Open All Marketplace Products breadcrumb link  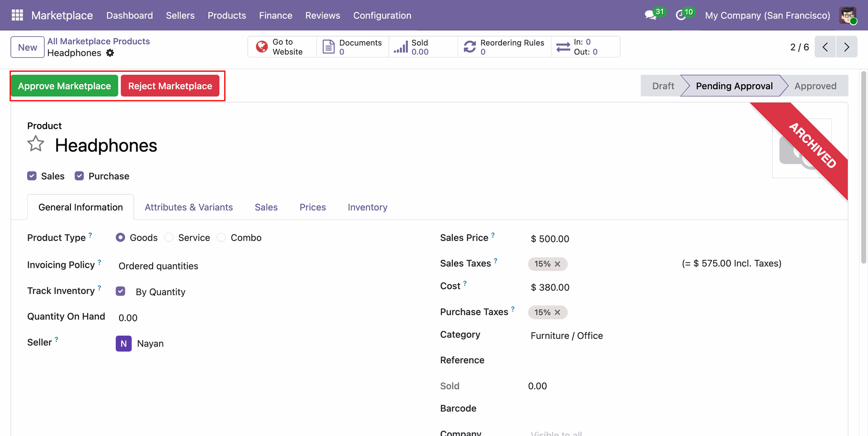point(99,41)
